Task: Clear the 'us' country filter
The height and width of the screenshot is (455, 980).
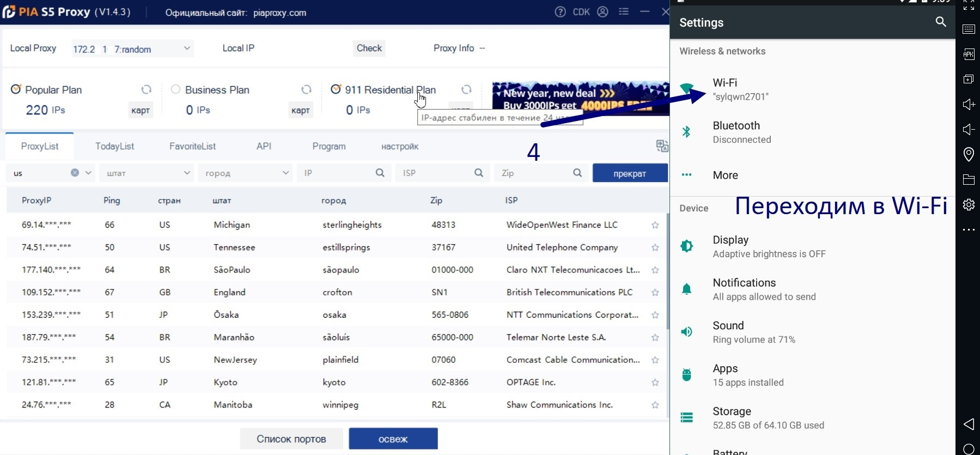Action: coord(75,173)
